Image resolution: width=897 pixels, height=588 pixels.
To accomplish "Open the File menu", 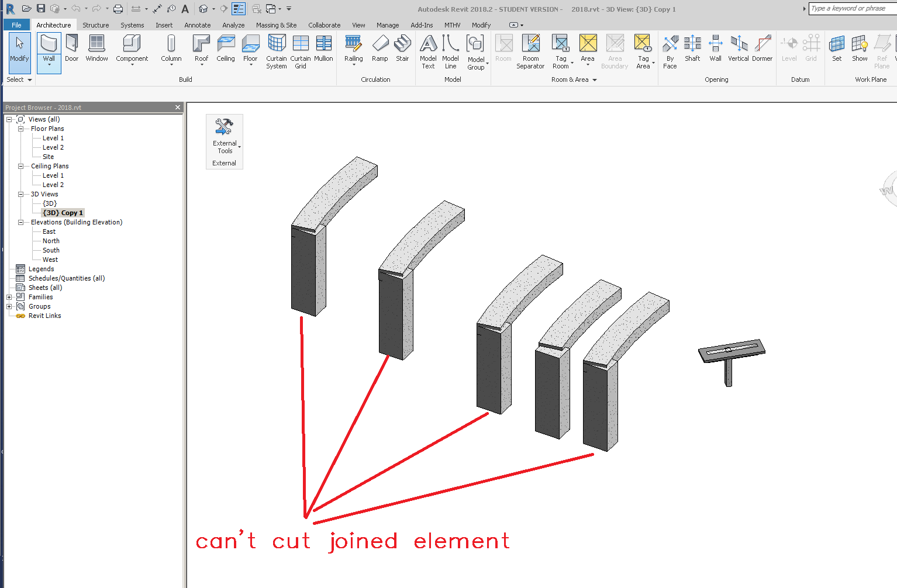I will [x=16, y=25].
